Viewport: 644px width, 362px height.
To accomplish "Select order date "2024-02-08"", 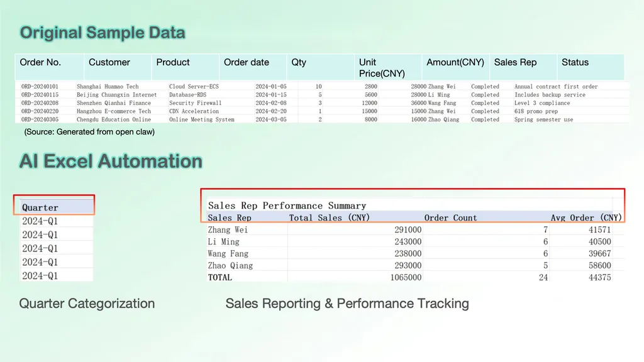I will pyautogui.click(x=271, y=103).
